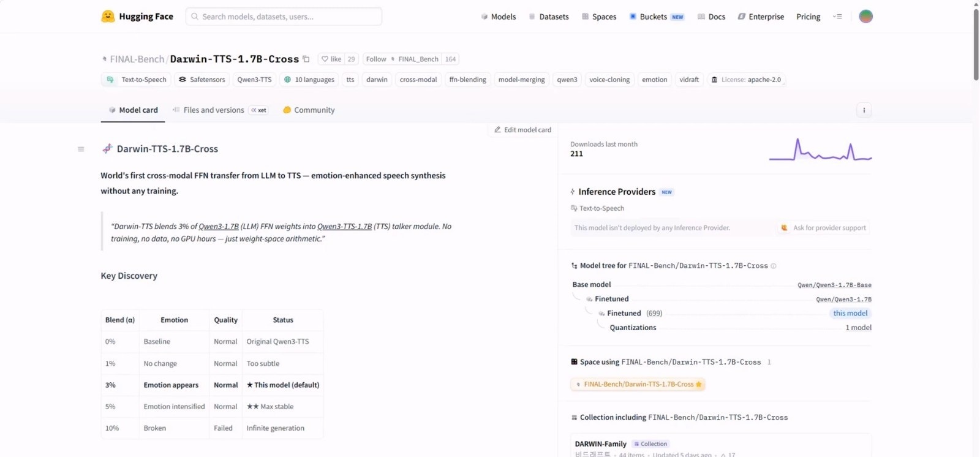Open the user profile avatar
This screenshot has height=457, width=980.
pyautogui.click(x=865, y=17)
